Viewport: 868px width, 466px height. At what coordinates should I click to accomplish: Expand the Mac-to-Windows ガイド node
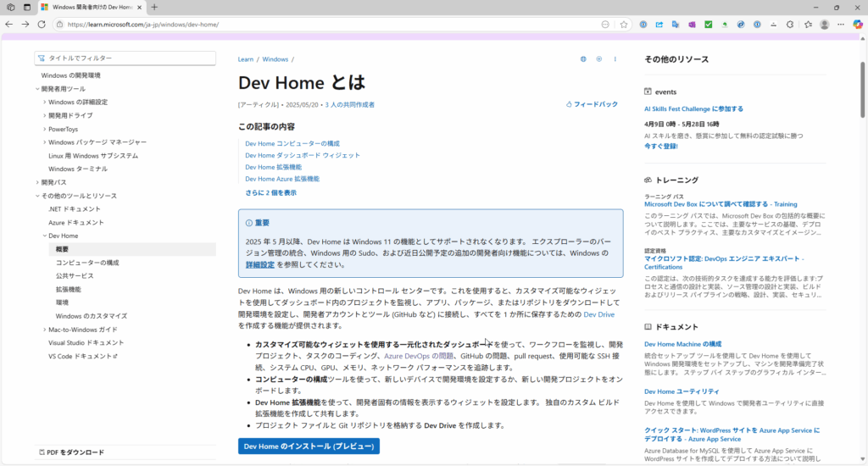(x=45, y=330)
